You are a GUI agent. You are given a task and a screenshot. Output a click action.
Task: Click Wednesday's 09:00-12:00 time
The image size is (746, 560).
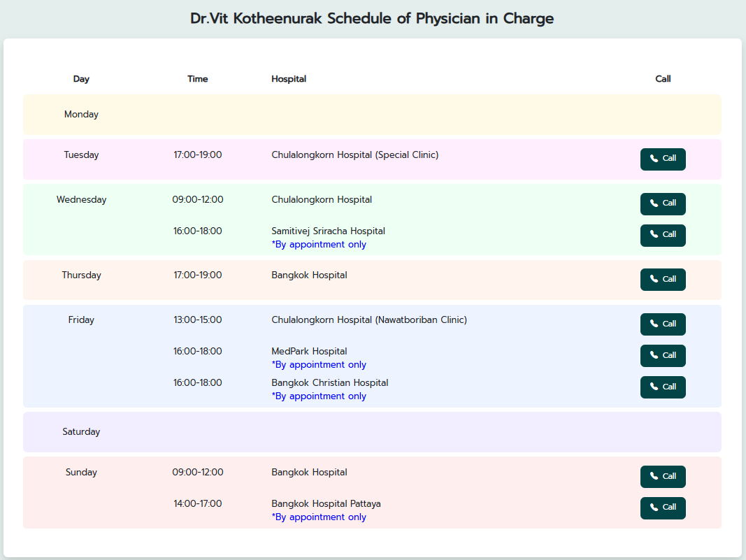[197, 199]
